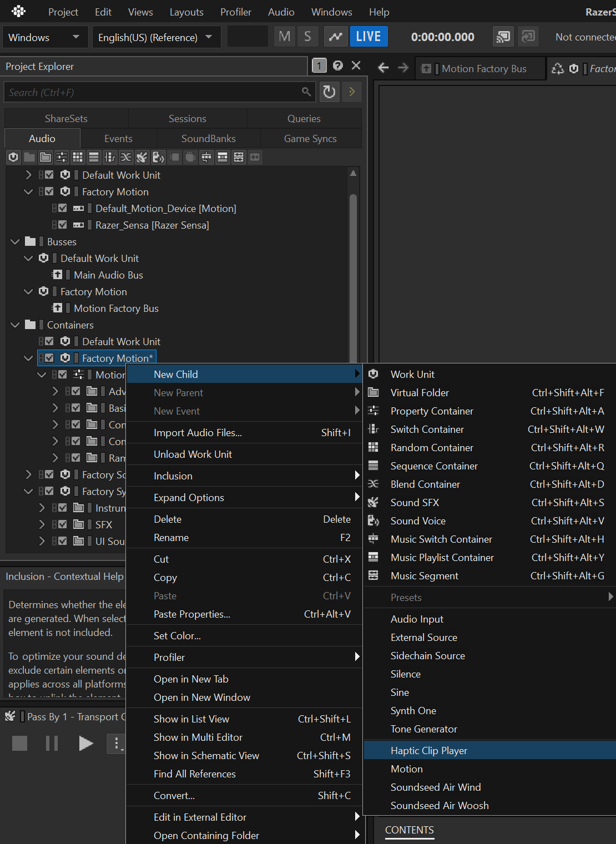Open the Wwise logo menu icon
This screenshot has width=616, height=844.
[x=18, y=11]
